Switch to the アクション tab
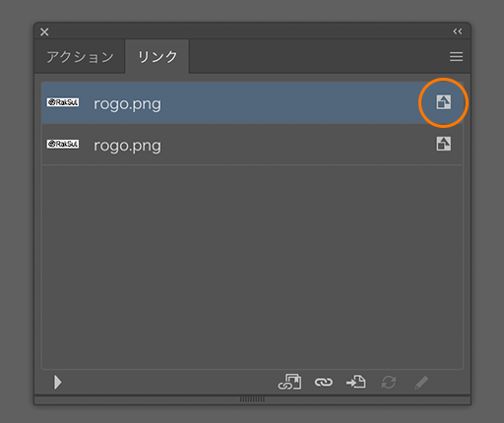 (80, 56)
